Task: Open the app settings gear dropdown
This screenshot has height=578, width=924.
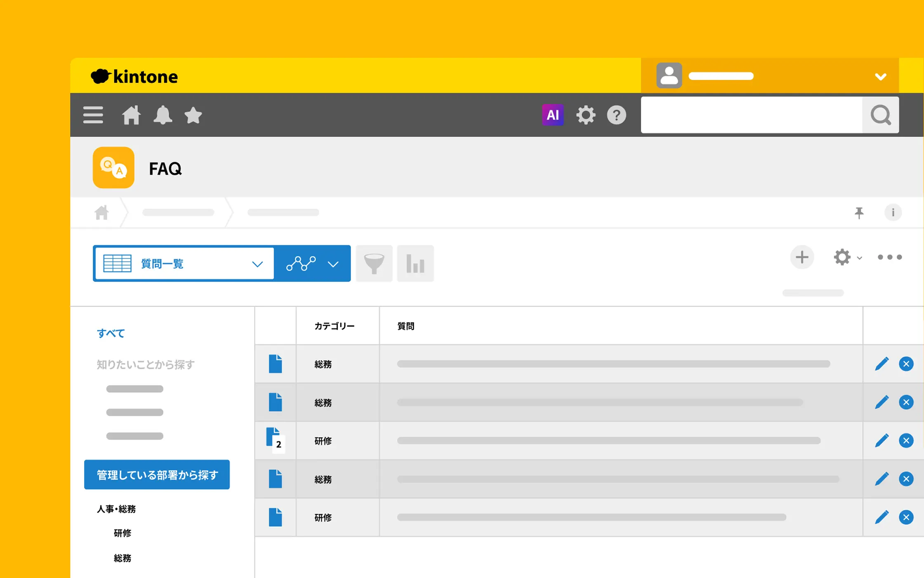Action: pyautogui.click(x=847, y=257)
